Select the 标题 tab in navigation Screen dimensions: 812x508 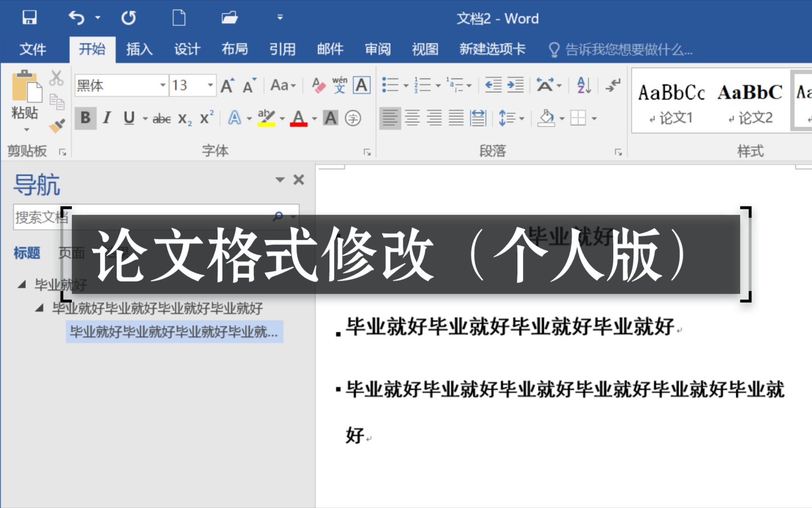27,253
